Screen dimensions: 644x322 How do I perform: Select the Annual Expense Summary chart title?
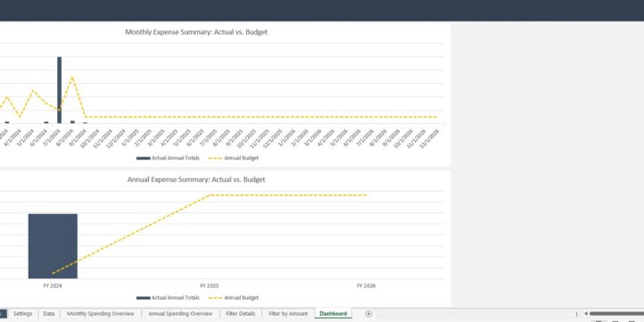(x=196, y=179)
